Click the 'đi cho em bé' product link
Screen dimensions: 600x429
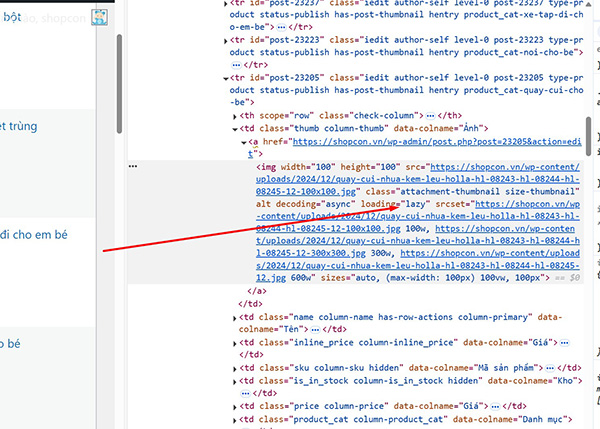34,234
